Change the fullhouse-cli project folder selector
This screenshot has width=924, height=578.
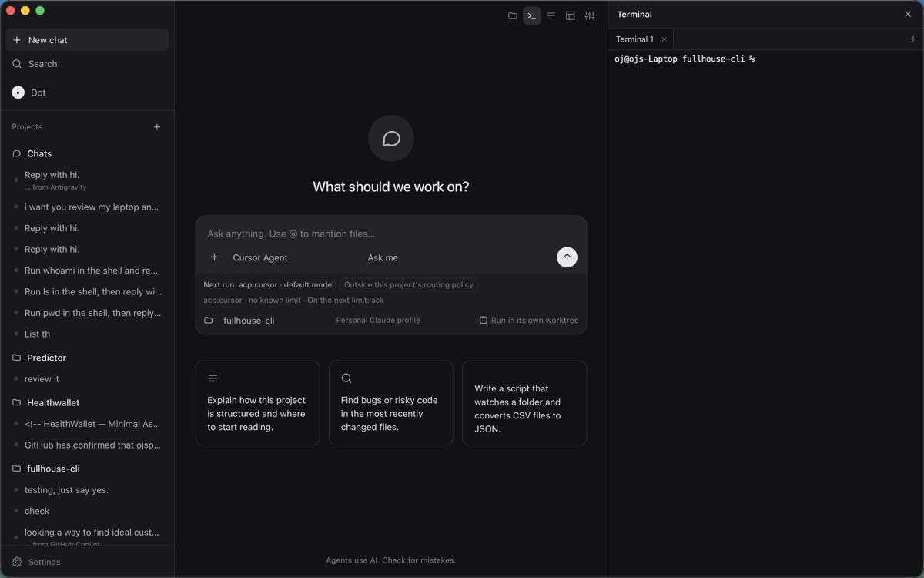pyautogui.click(x=239, y=320)
